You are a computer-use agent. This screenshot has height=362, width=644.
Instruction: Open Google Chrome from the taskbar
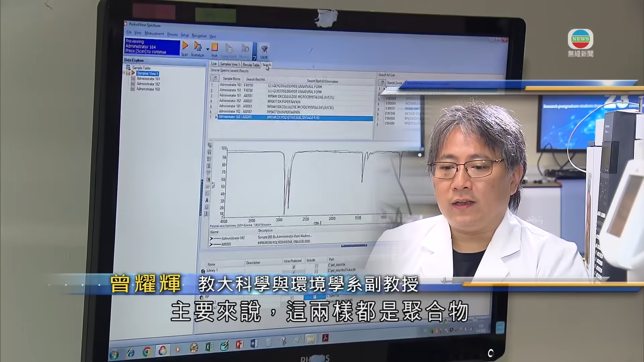tap(146, 352)
